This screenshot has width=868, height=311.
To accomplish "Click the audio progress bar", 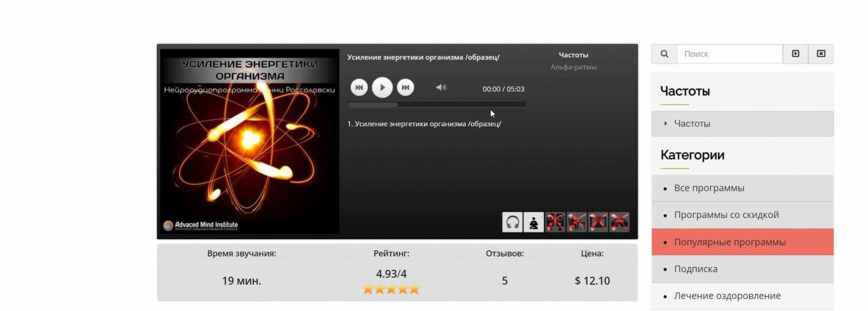I will coord(437,104).
